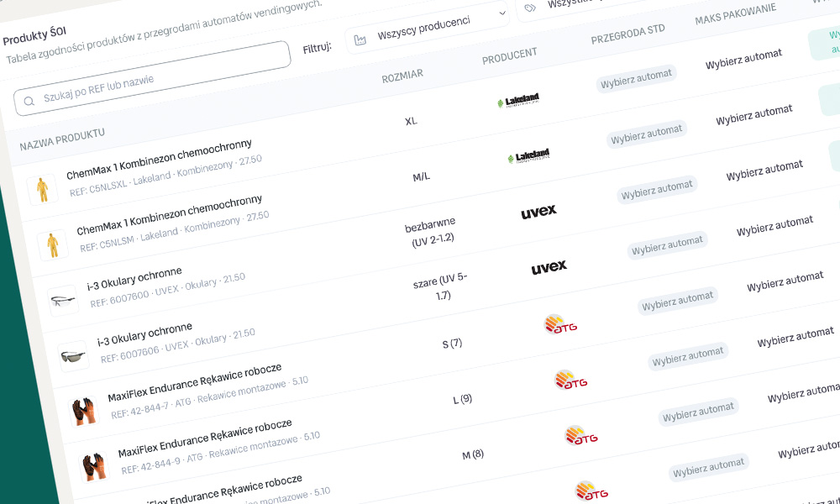Click Przegroda STD Wybierz automat pill, XL row
The height and width of the screenshot is (504, 840).
point(636,79)
